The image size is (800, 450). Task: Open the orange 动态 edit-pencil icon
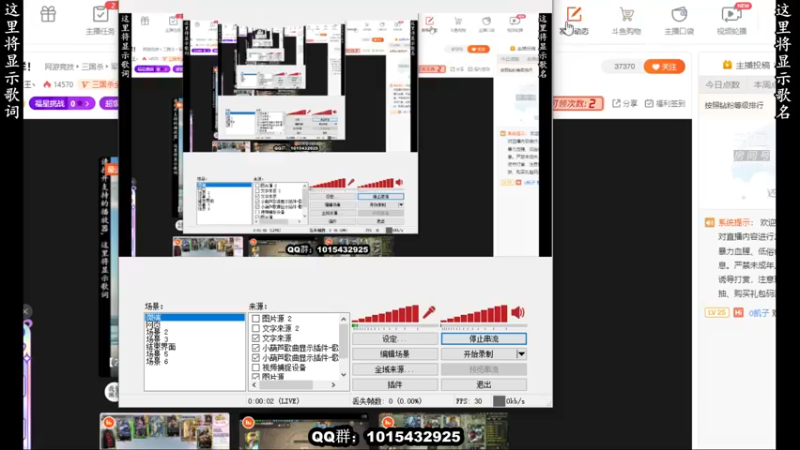tap(574, 14)
